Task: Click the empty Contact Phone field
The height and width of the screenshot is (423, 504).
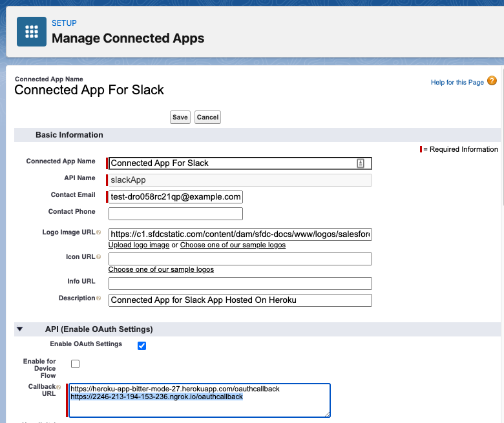Action: (176, 214)
